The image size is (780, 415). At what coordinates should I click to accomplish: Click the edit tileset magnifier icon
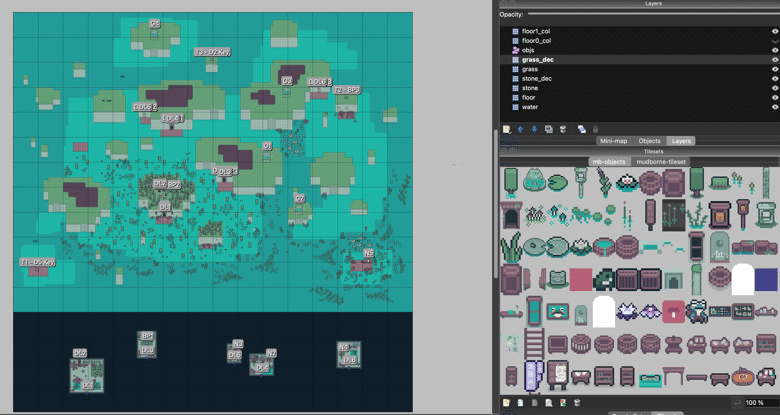[549, 403]
